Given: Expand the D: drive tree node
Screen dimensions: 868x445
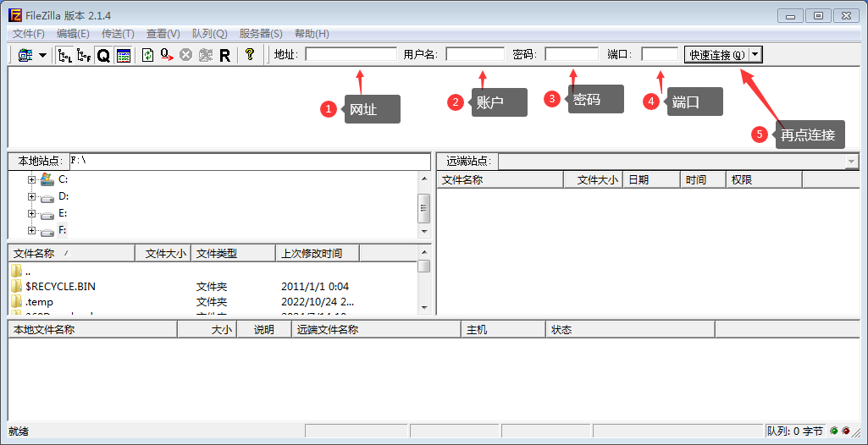Looking at the screenshot, I should (31, 196).
